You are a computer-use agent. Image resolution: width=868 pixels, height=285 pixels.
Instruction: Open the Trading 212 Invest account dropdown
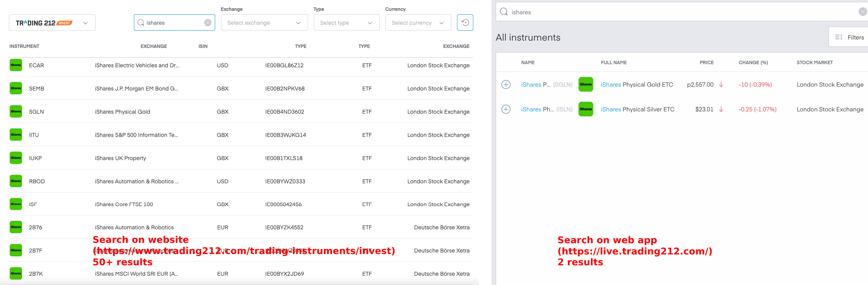52,23
